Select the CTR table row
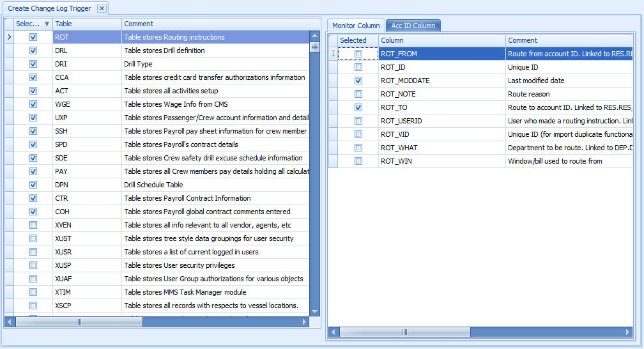Screen dimensions: 644x349 (x=157, y=198)
